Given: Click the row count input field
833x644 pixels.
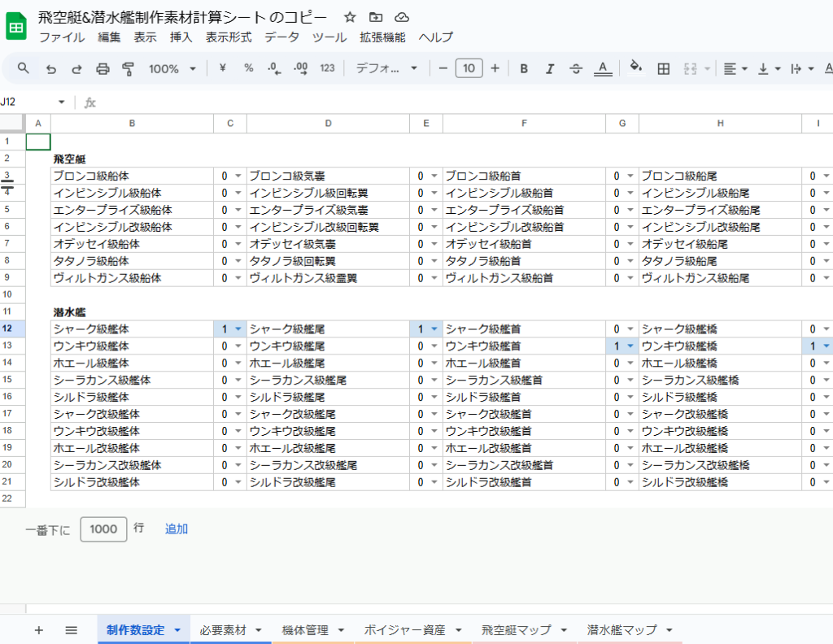Looking at the screenshot, I should [103, 529].
